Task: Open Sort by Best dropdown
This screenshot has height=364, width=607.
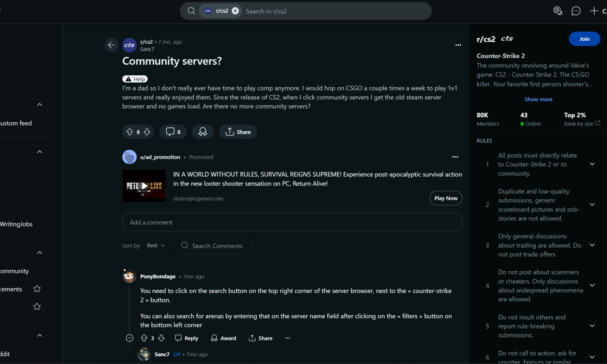Action: click(156, 246)
